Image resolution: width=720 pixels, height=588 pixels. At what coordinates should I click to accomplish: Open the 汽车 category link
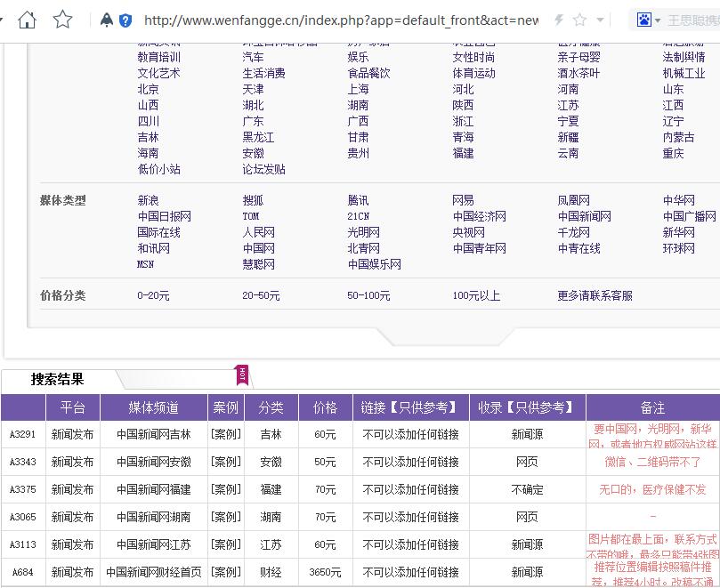253,57
